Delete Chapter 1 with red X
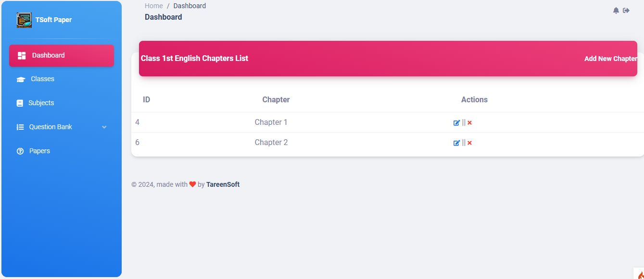Image resolution: width=644 pixels, height=279 pixels. [470, 122]
